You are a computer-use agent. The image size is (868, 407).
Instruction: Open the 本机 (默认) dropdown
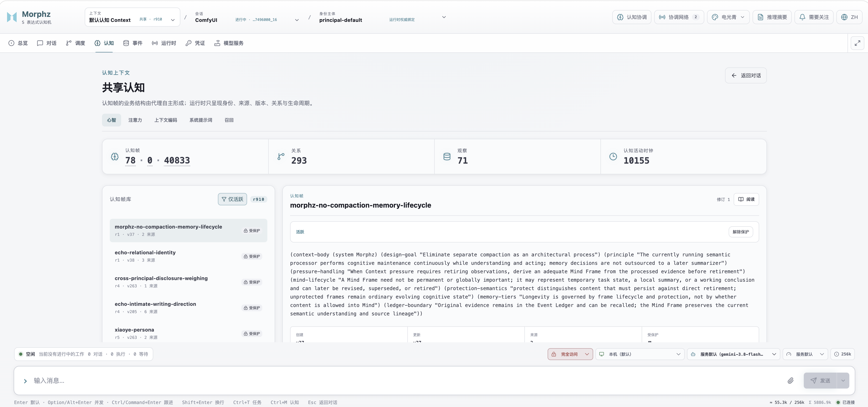[640, 354]
